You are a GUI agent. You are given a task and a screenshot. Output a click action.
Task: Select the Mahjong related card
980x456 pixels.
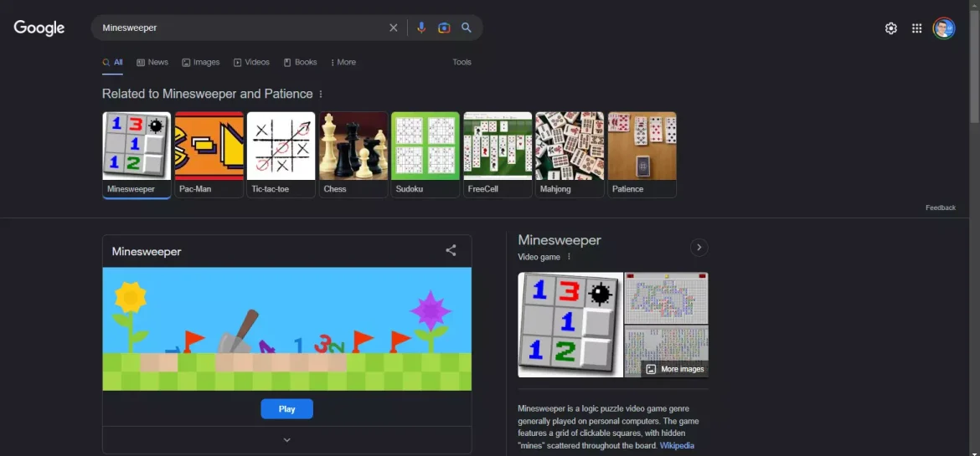(570, 155)
